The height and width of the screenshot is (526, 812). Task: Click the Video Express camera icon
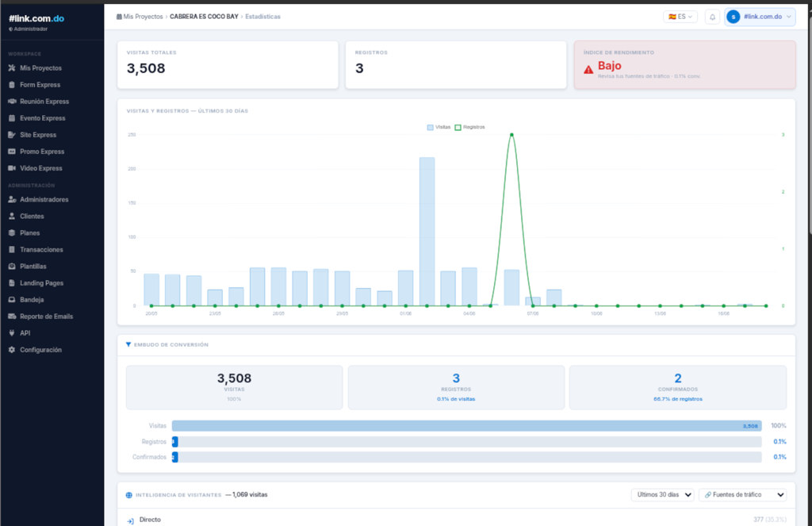pos(12,168)
